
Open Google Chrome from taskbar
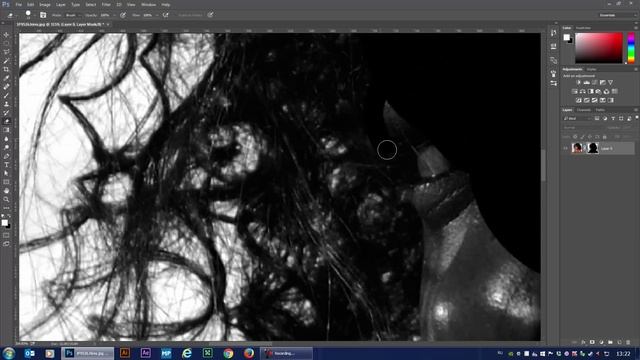228,353
